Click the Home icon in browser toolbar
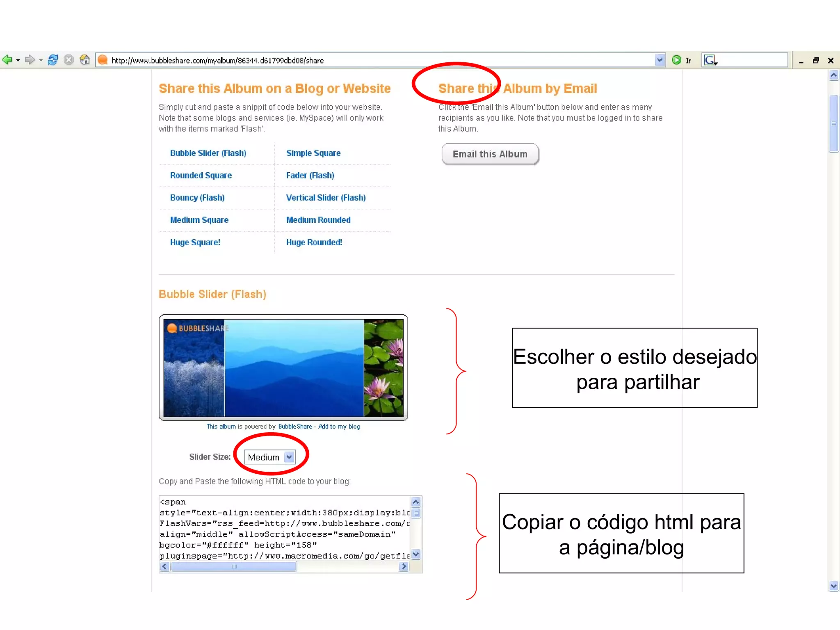The image size is (840, 630). pos(84,60)
